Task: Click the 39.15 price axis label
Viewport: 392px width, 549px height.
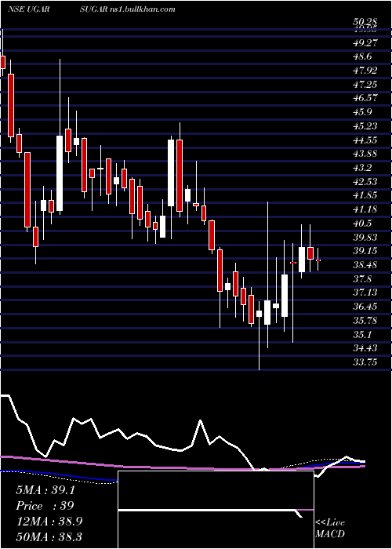Action: pyautogui.click(x=366, y=252)
